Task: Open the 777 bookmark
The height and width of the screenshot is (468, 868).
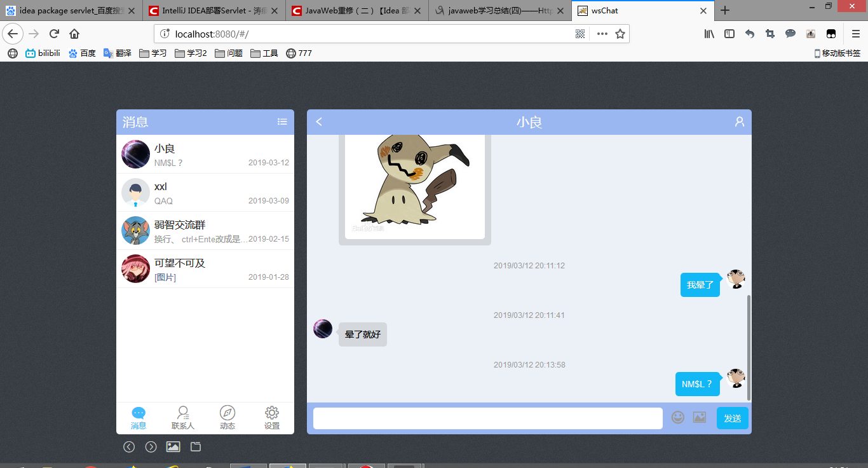Action: pyautogui.click(x=299, y=53)
